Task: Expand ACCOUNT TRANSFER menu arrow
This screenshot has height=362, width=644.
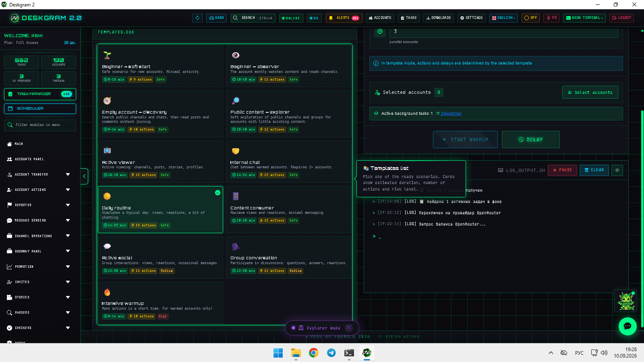Action: [x=68, y=174]
